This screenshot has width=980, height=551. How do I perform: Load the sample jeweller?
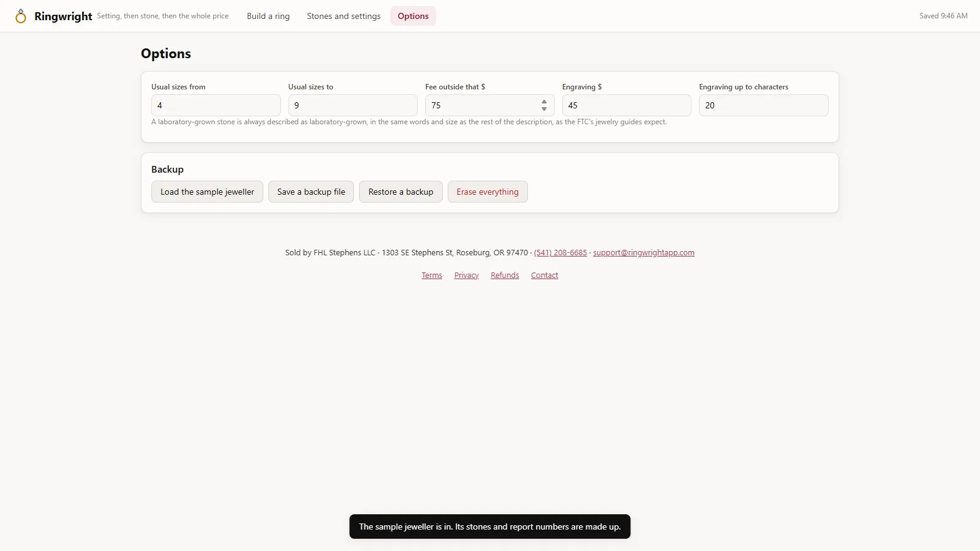pyautogui.click(x=207, y=192)
